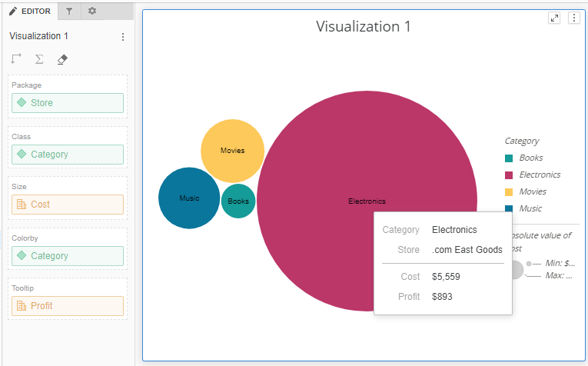
Task: Select Store field in Package zone
Action: click(68, 103)
